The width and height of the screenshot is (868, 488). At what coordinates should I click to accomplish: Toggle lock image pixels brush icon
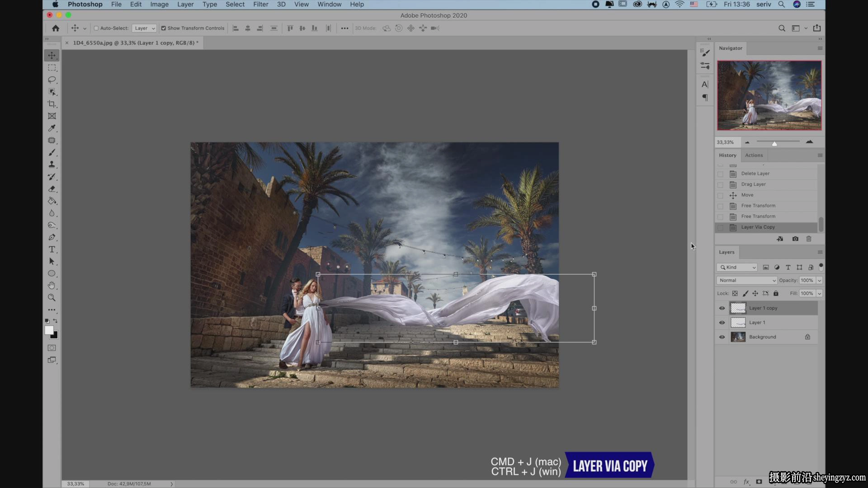click(745, 293)
